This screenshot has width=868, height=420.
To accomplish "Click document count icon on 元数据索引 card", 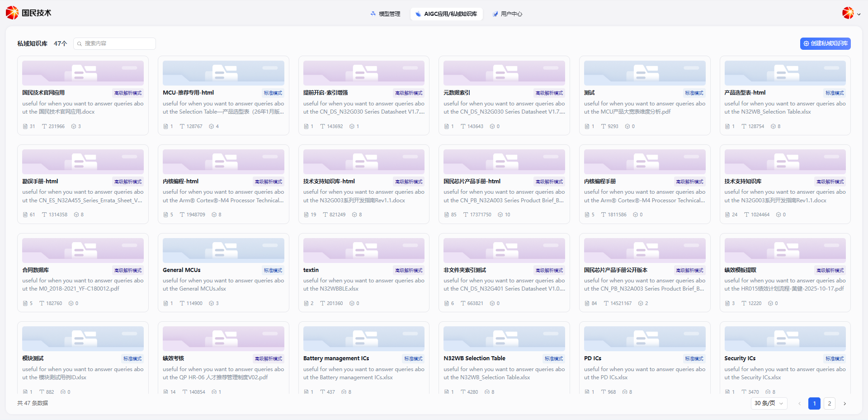I will 447,126.
